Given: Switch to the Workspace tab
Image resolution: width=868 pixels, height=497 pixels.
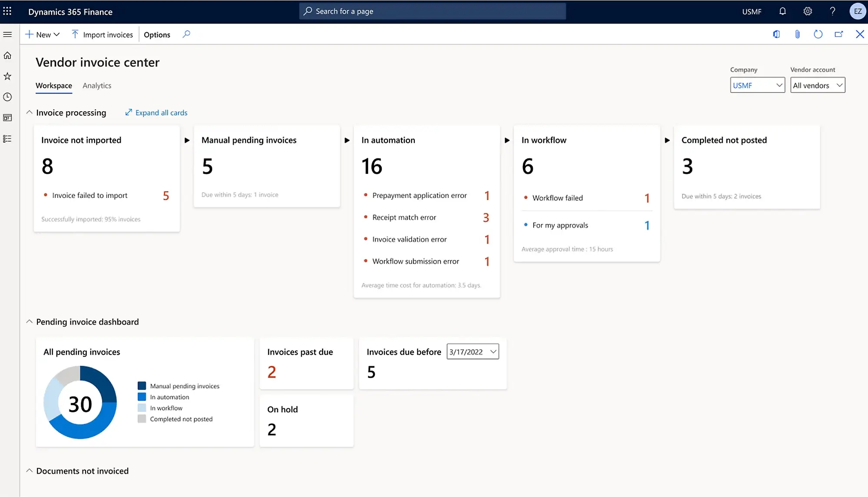Looking at the screenshot, I should coord(54,86).
